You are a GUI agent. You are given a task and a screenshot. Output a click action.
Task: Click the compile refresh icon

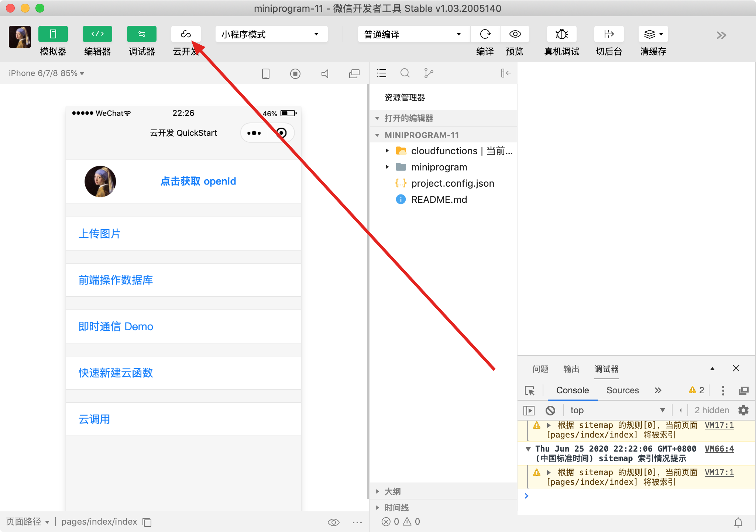[485, 34]
